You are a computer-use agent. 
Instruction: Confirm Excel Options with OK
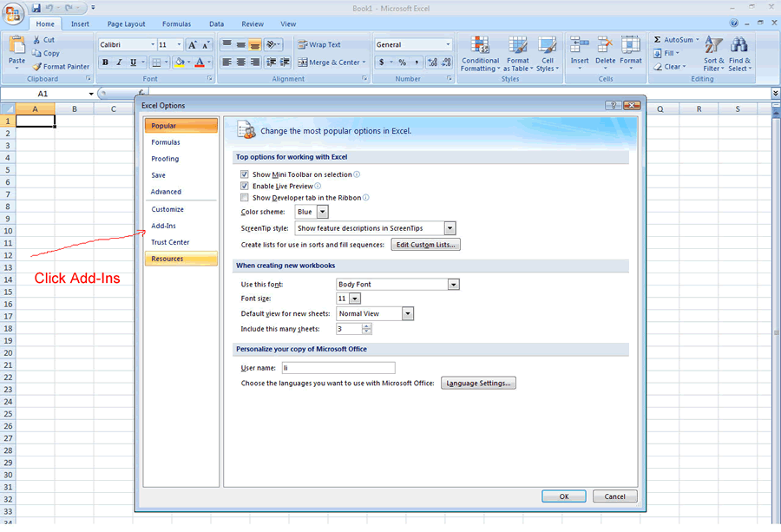click(564, 496)
